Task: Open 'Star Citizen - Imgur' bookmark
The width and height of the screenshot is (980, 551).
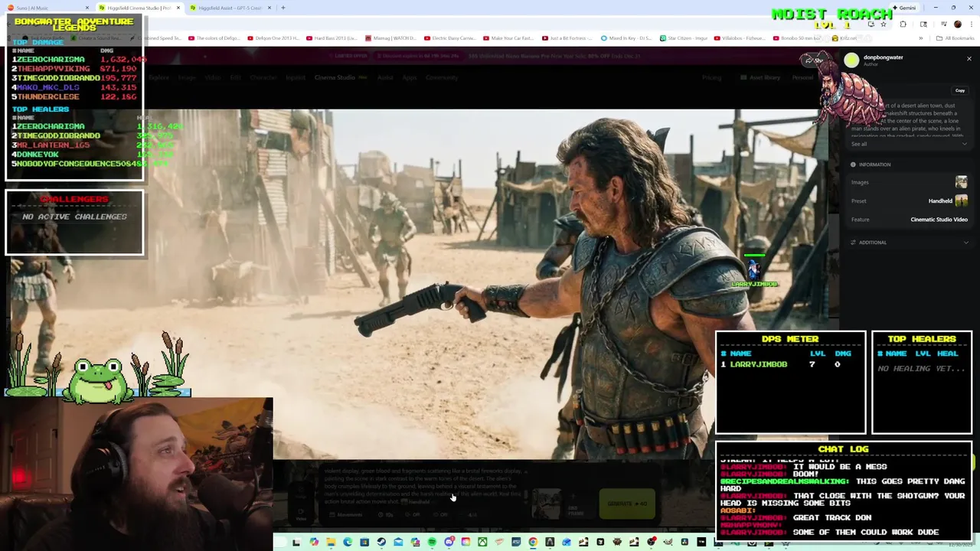Action: [x=684, y=37]
